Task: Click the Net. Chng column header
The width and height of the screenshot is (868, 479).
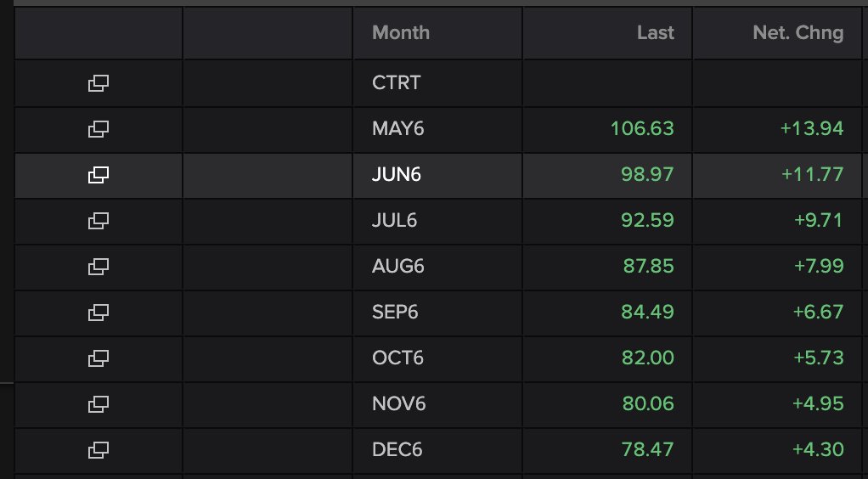Action: point(798,32)
